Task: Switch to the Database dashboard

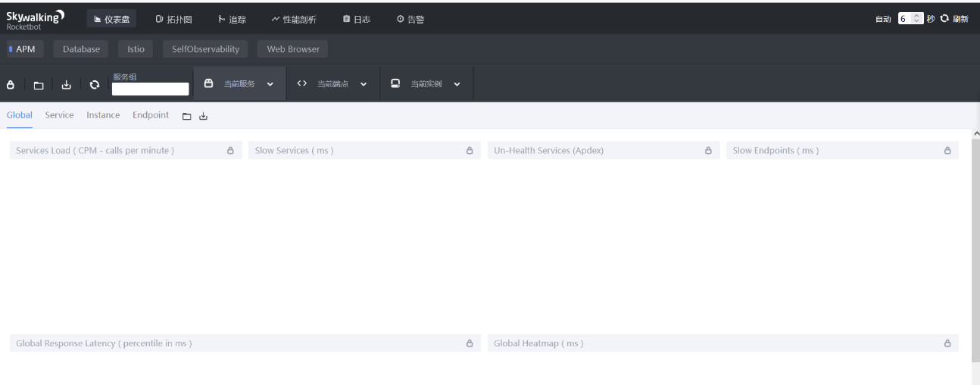Action: click(81, 49)
